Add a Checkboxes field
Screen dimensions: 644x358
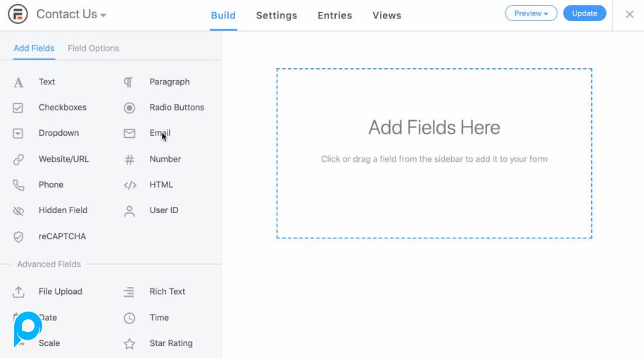click(62, 108)
